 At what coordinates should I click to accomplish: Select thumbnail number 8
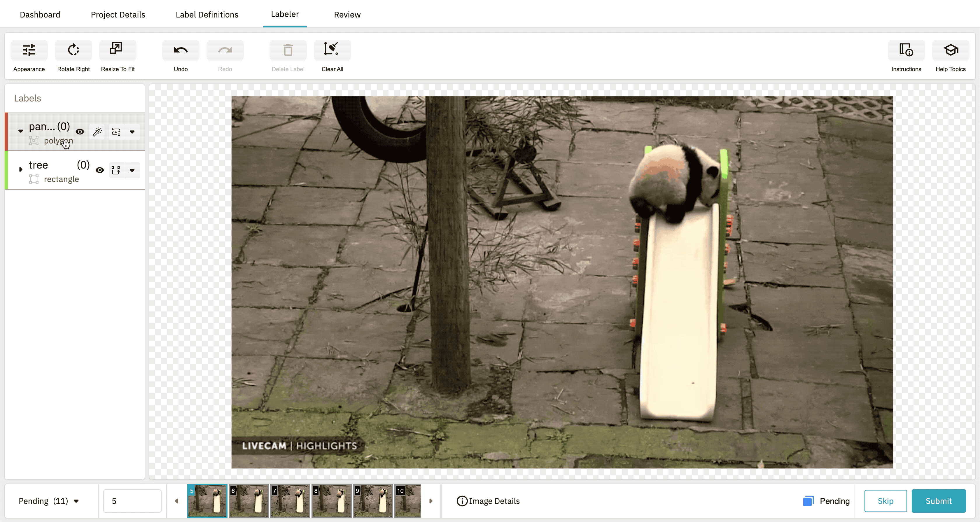click(x=332, y=501)
